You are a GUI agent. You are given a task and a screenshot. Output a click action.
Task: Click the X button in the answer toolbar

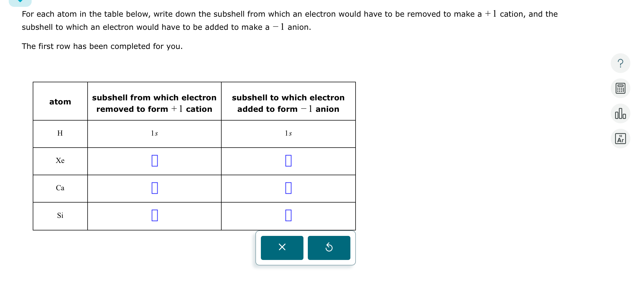[x=282, y=248]
